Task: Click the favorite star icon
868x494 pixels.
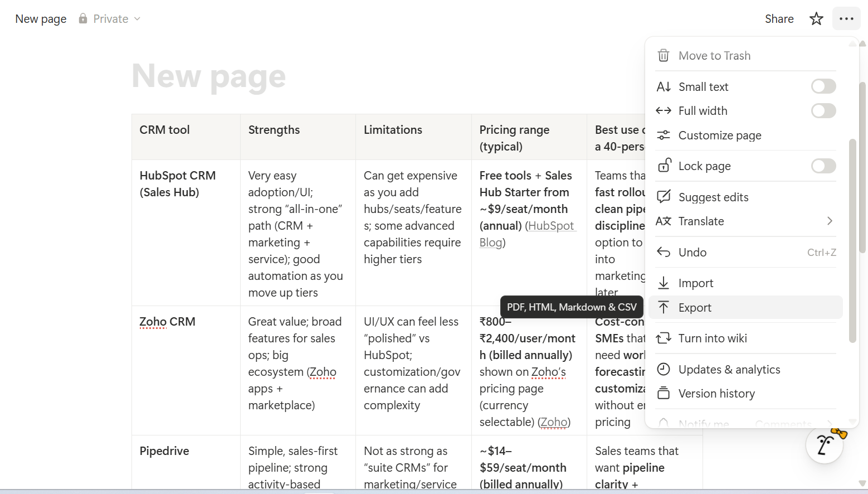Action: [816, 18]
